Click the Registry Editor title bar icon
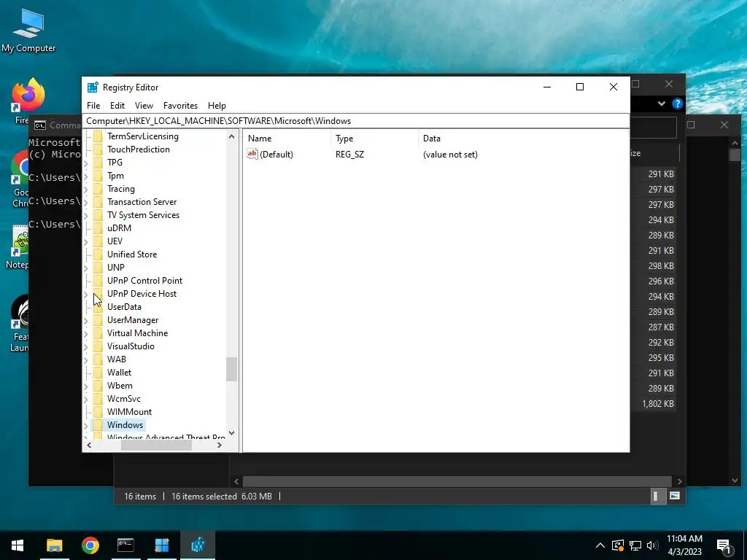This screenshot has width=747, height=560. coord(93,87)
